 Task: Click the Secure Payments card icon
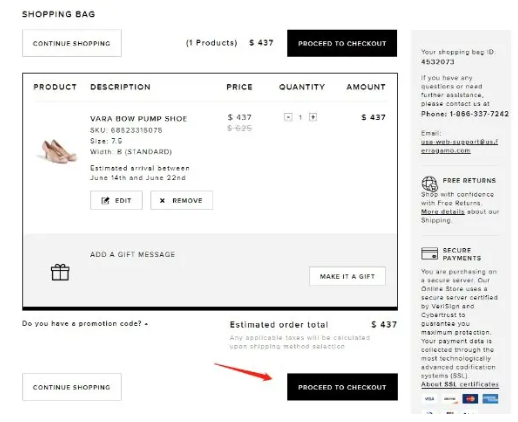coord(429,253)
